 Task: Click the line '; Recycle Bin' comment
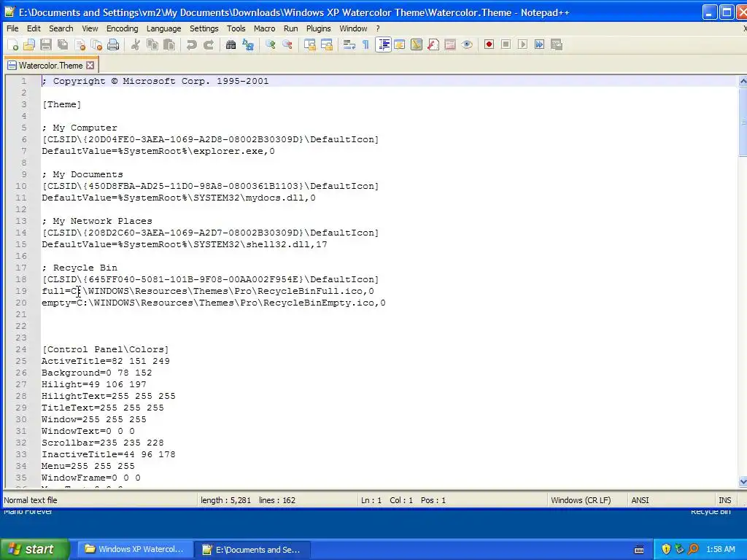coord(79,268)
